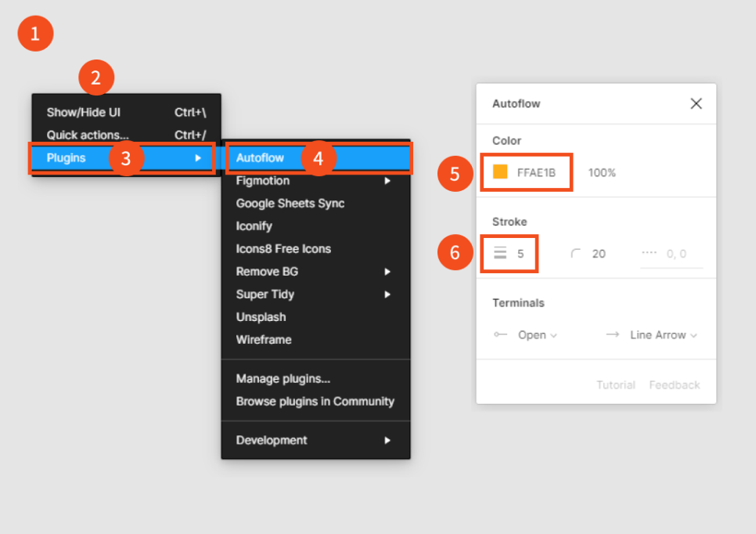The width and height of the screenshot is (756, 534).
Task: Edit the stroke width value 5
Action: (520, 254)
